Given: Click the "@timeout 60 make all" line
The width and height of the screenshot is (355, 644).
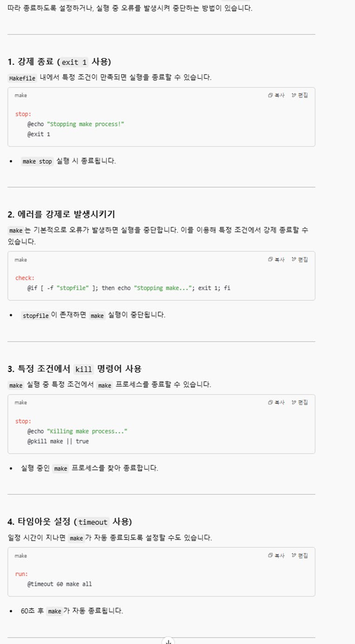Looking at the screenshot, I should click(59, 584).
